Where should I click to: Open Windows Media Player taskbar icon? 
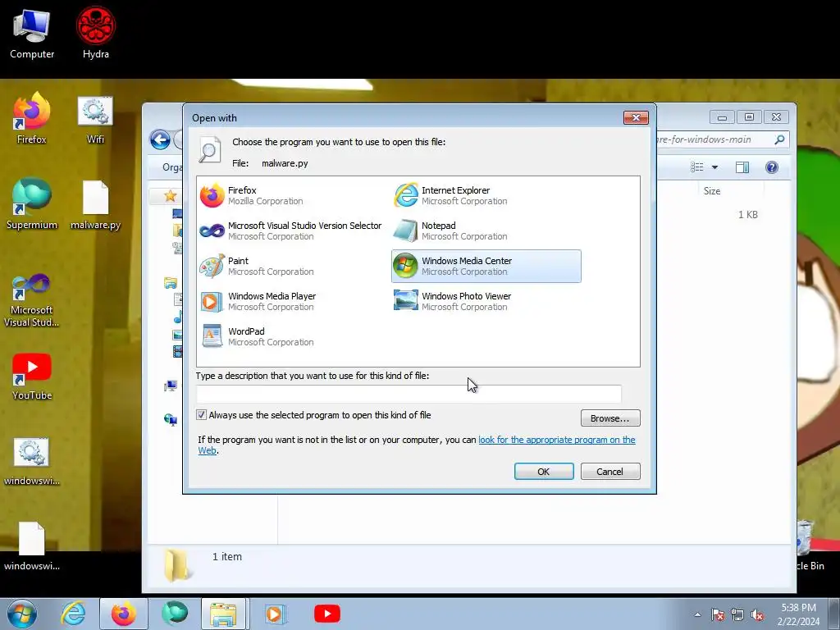276,614
